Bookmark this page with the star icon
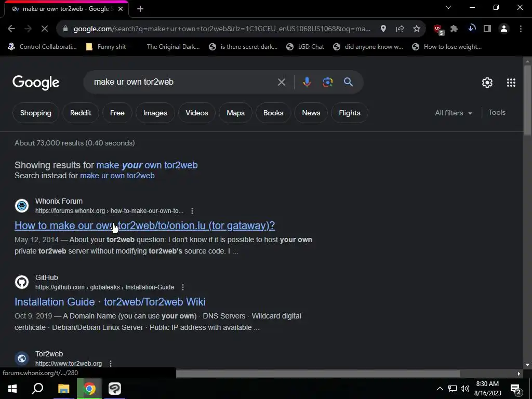The width and height of the screenshot is (532, 399). [417, 29]
